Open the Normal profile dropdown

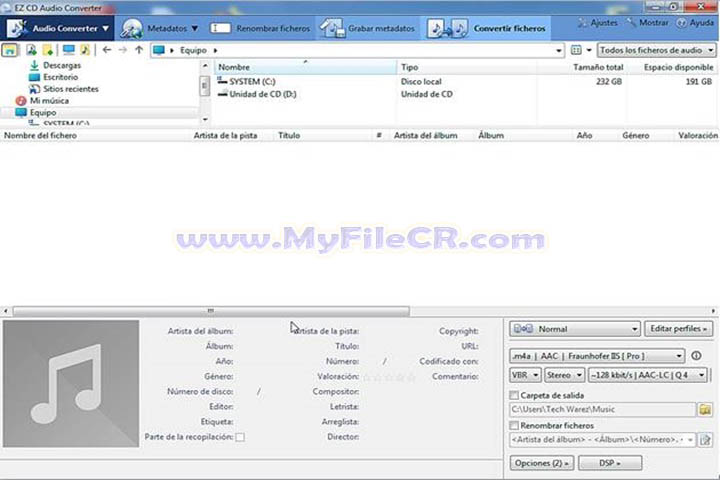(x=574, y=329)
